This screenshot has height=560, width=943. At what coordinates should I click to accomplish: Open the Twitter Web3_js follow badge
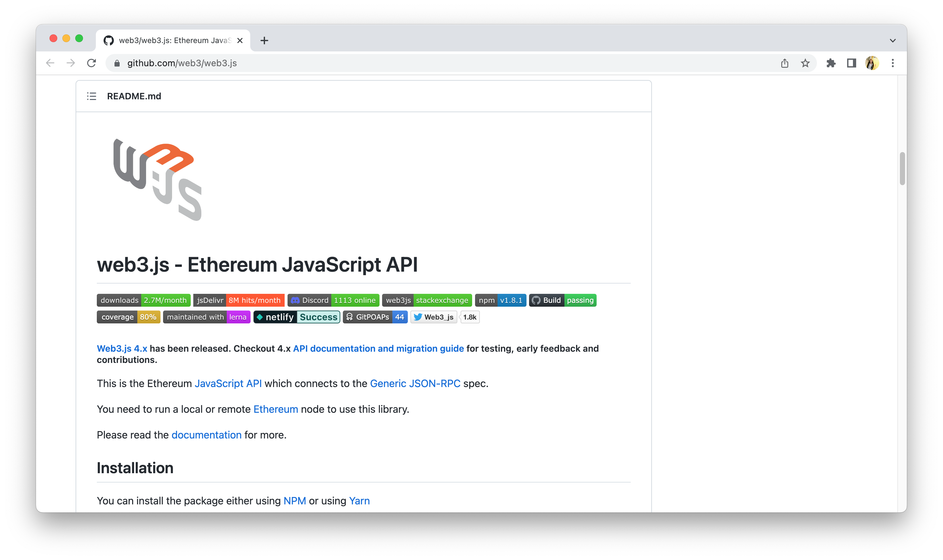pos(433,317)
